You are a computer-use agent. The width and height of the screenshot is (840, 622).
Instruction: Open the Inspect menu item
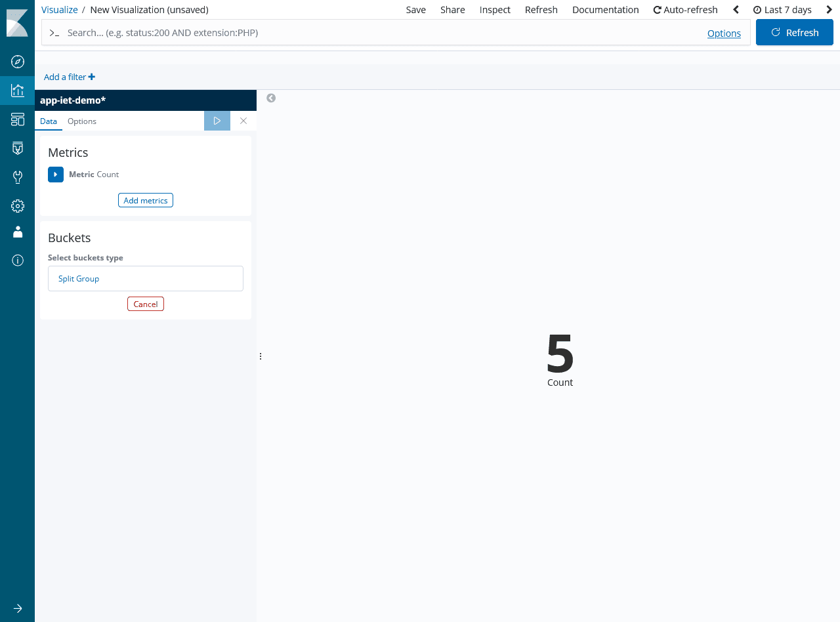(495, 10)
